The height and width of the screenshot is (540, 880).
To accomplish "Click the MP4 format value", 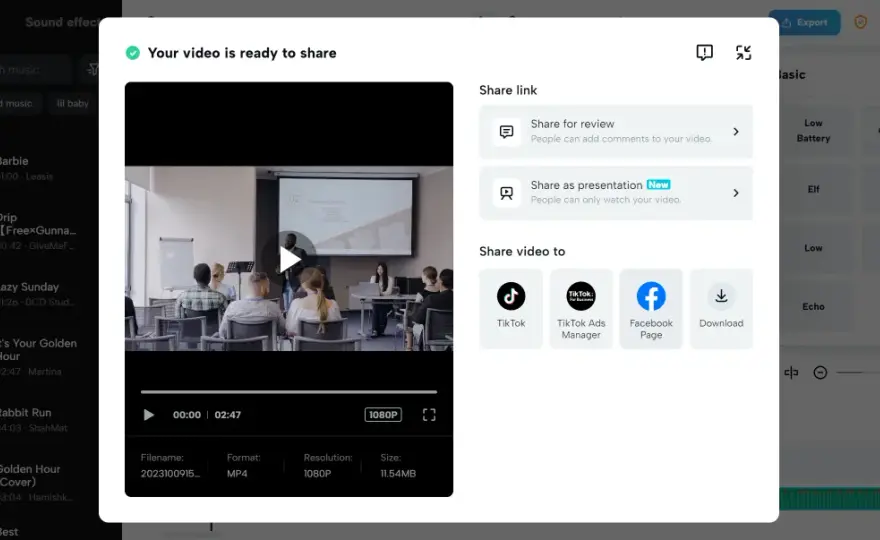I will 237,474.
